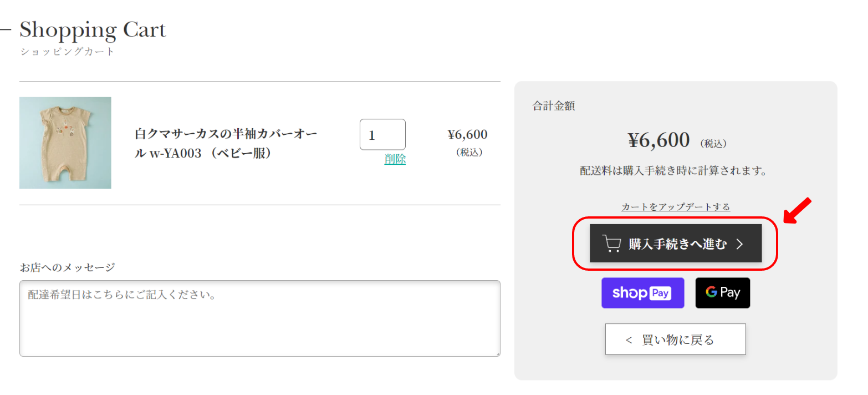Open the 白クマサーカスの半袖カバーオール product title
Image resolution: width=868 pixels, height=395 pixels.
[226, 144]
